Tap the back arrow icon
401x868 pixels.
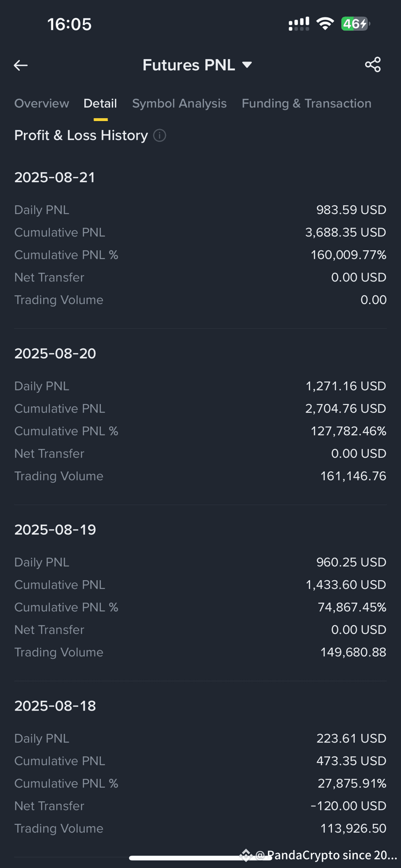point(20,65)
